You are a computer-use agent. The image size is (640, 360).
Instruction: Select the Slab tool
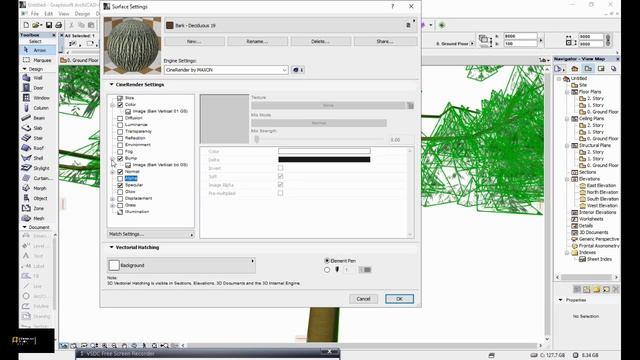tap(38, 128)
